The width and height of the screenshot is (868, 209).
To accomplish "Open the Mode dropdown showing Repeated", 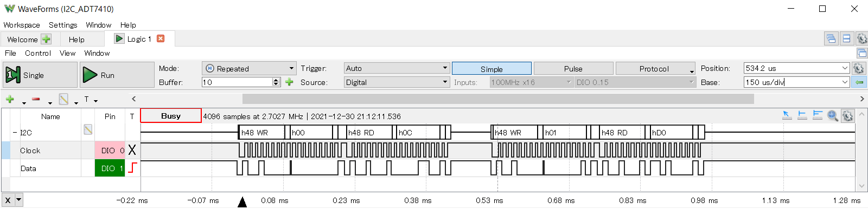I will coord(249,68).
